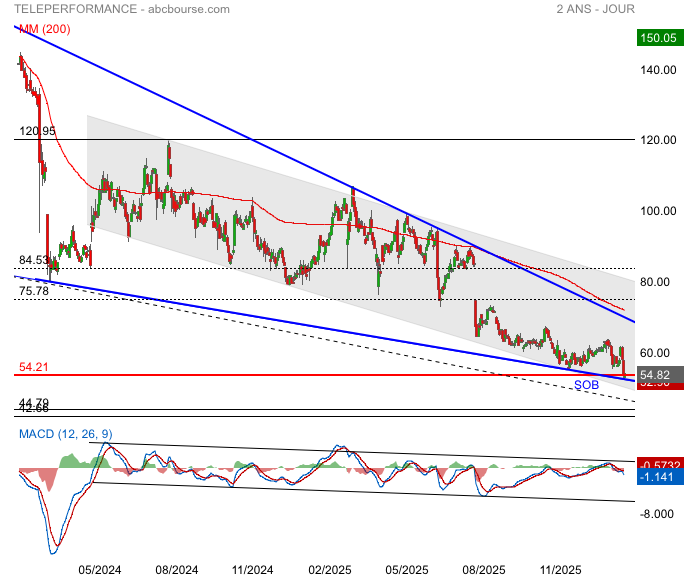
Task: Select the green 150.05 price tag
Action: point(660,38)
